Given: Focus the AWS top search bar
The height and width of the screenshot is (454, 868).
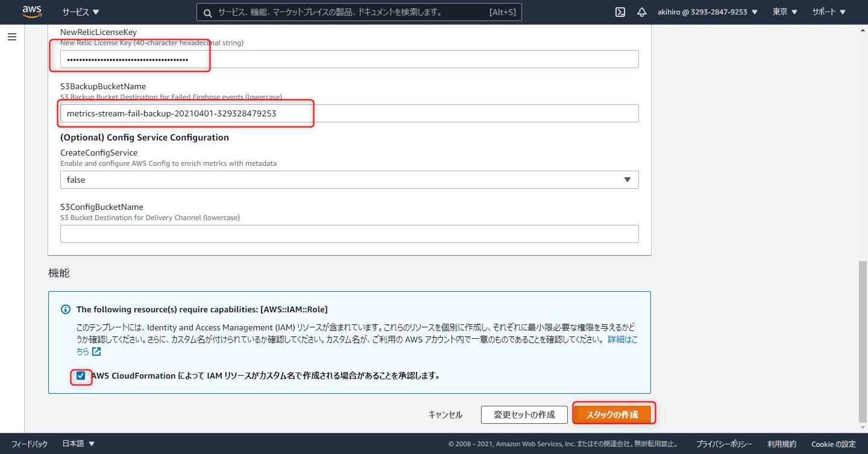Looking at the screenshot, I should 359,12.
